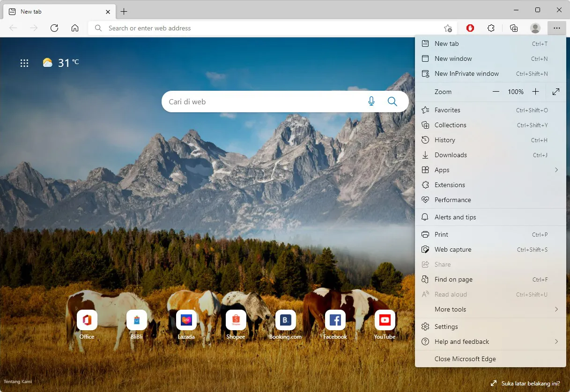Click the Opera extension icon in toolbar

[470, 28]
